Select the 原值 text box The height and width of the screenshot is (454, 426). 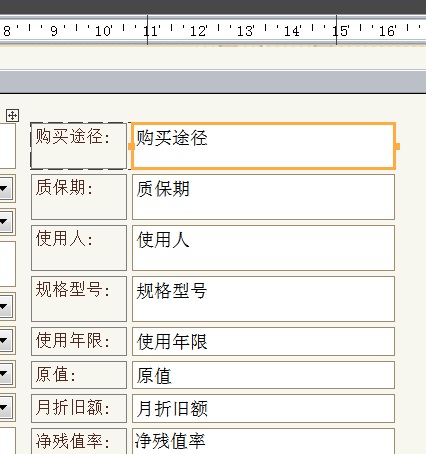point(263,375)
